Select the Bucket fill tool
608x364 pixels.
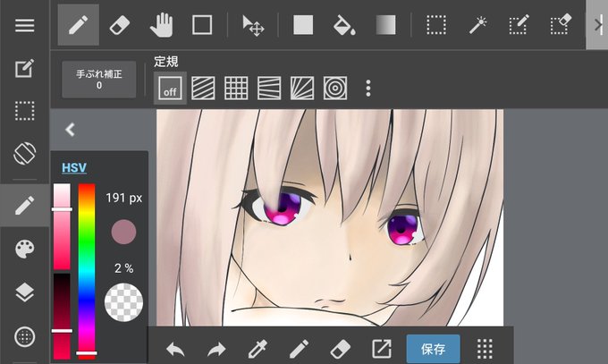pos(344,25)
